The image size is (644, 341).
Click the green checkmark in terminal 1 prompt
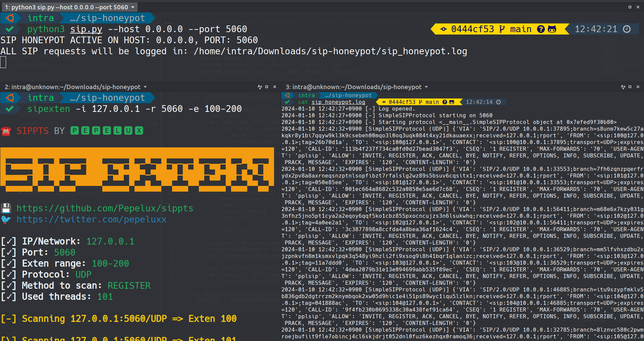coord(10,29)
